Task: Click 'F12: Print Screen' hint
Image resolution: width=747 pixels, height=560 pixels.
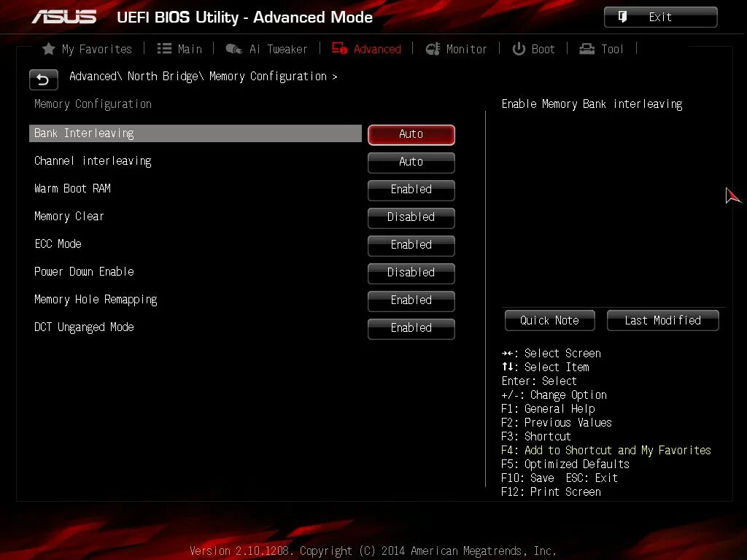Action: click(x=551, y=492)
